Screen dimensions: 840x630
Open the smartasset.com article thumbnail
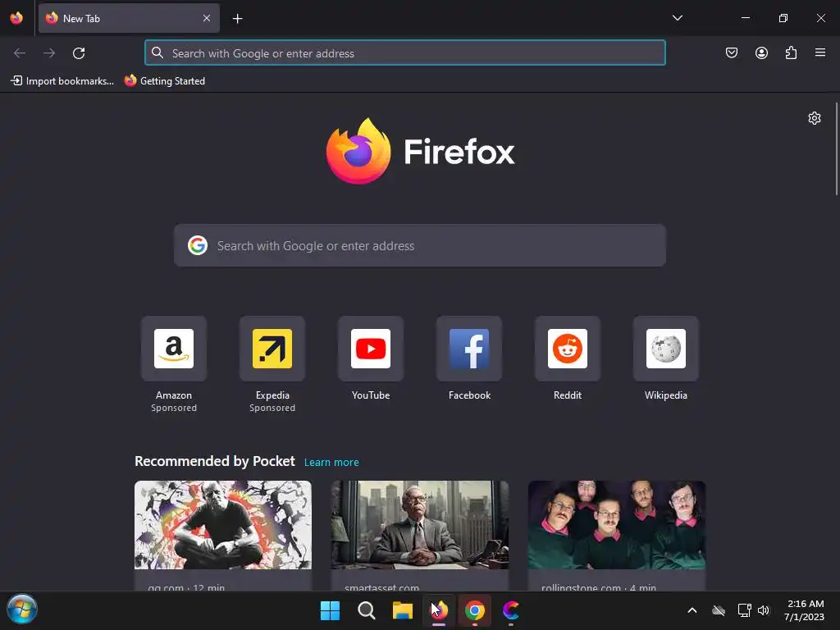click(x=419, y=525)
